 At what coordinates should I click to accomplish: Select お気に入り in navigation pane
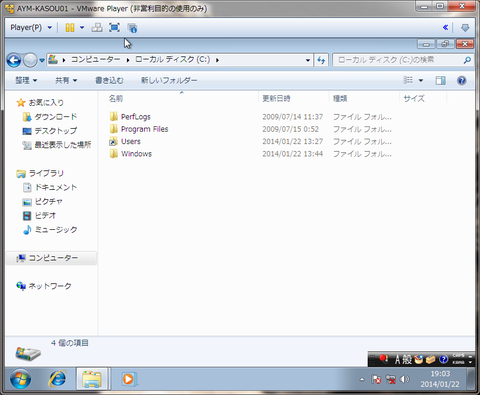[46, 103]
